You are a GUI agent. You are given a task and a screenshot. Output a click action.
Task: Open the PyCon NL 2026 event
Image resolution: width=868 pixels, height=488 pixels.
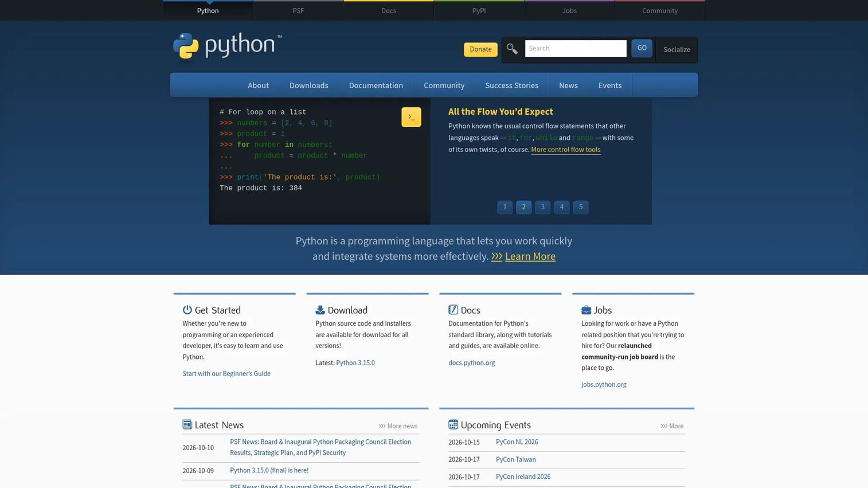517,442
